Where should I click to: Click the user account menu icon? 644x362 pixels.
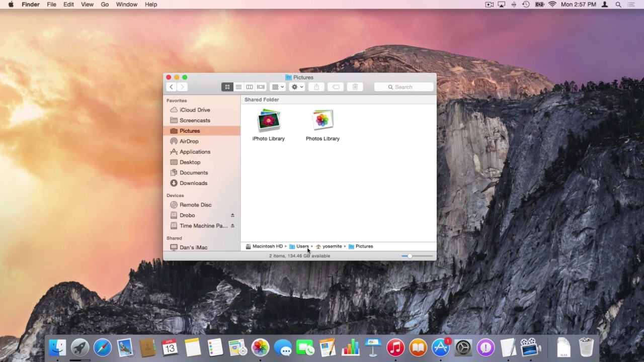pyautogui.click(x=605, y=5)
